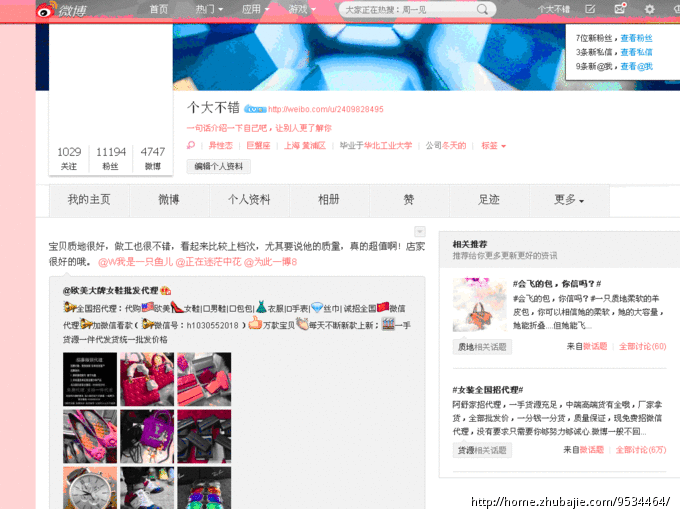Open the weibo.com profile URL link
This screenshot has height=509, width=680.
(x=326, y=109)
